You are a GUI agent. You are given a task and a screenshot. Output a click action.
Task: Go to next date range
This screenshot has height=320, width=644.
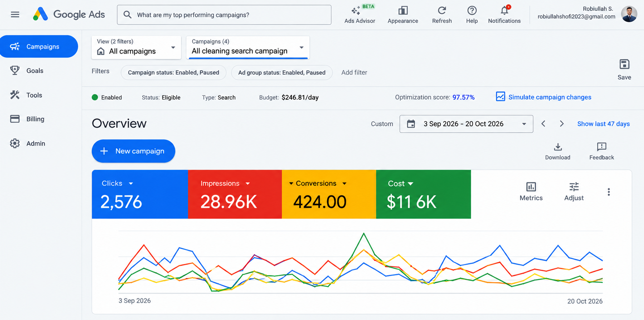[561, 124]
